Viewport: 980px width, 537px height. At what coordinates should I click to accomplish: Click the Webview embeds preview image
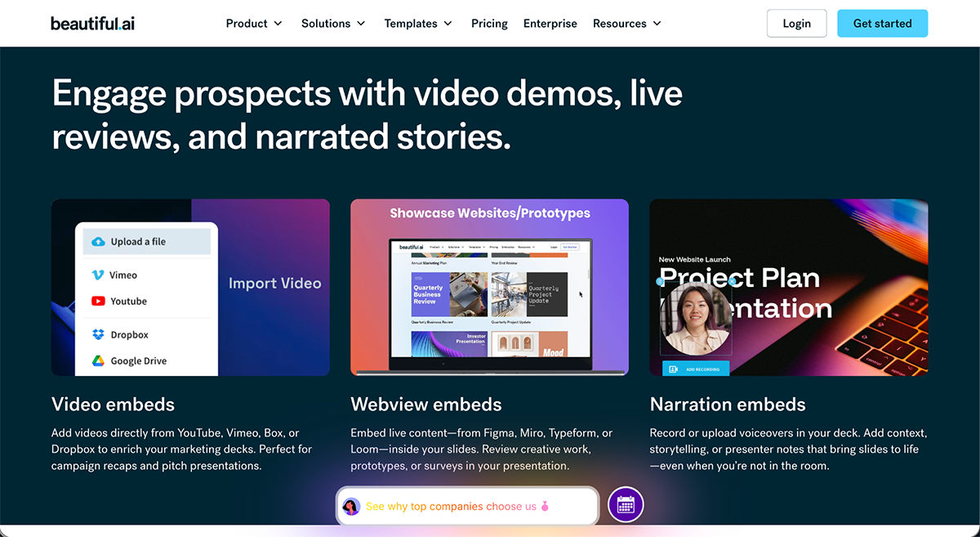point(489,287)
